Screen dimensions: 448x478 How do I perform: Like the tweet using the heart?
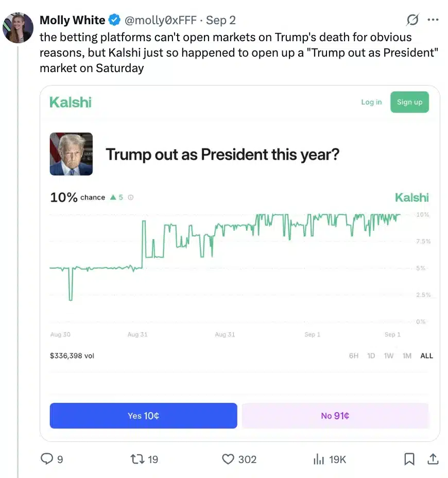click(x=228, y=459)
